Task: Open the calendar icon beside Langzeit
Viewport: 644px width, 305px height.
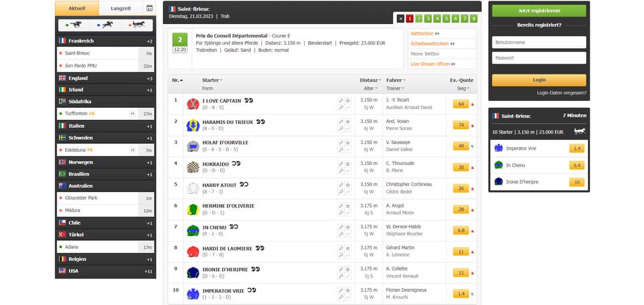Action: 149,9
